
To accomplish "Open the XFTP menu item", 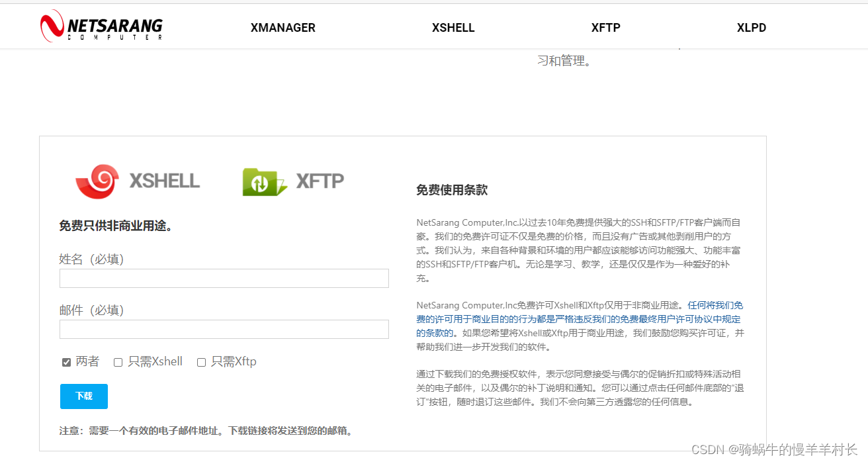I will 606,28.
